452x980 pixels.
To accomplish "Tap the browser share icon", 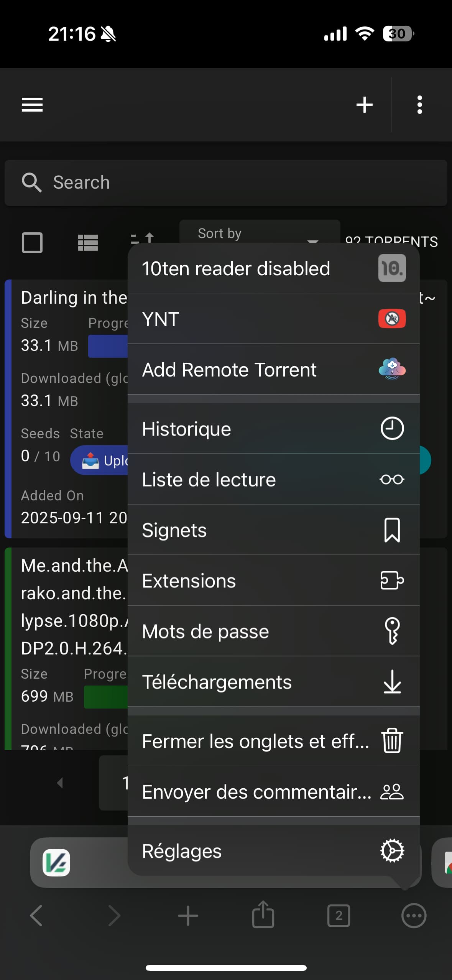I will pyautogui.click(x=263, y=916).
